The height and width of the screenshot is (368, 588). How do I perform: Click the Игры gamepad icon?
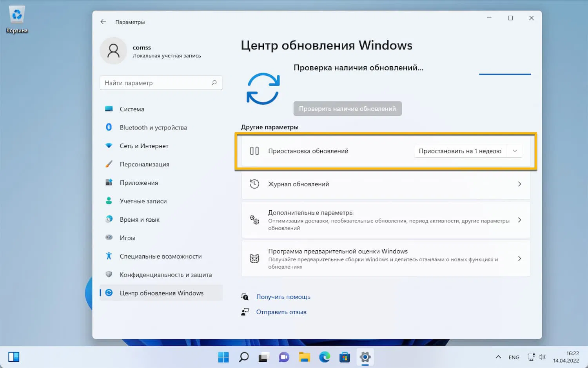[x=109, y=237]
